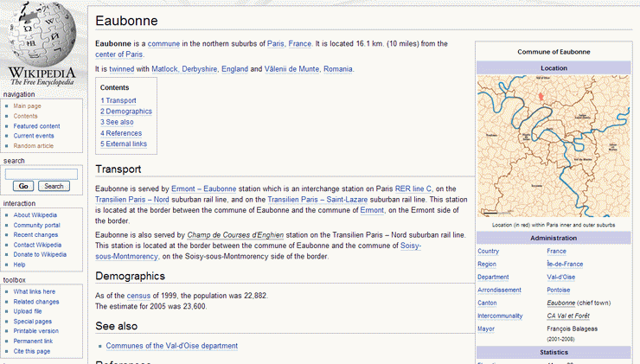Follow the center of Paris link
This screenshot has width=640, height=364.
click(x=118, y=54)
